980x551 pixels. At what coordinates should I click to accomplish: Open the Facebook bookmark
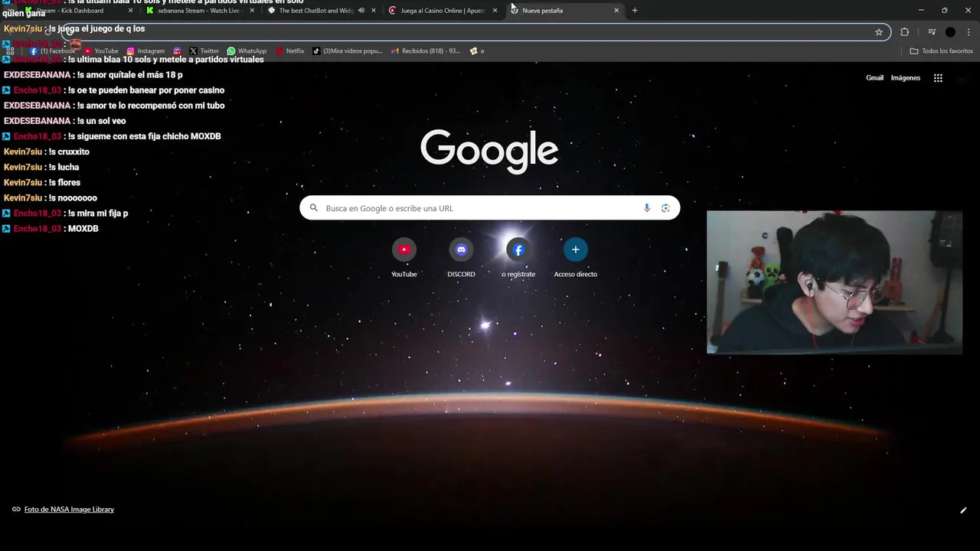click(53, 51)
